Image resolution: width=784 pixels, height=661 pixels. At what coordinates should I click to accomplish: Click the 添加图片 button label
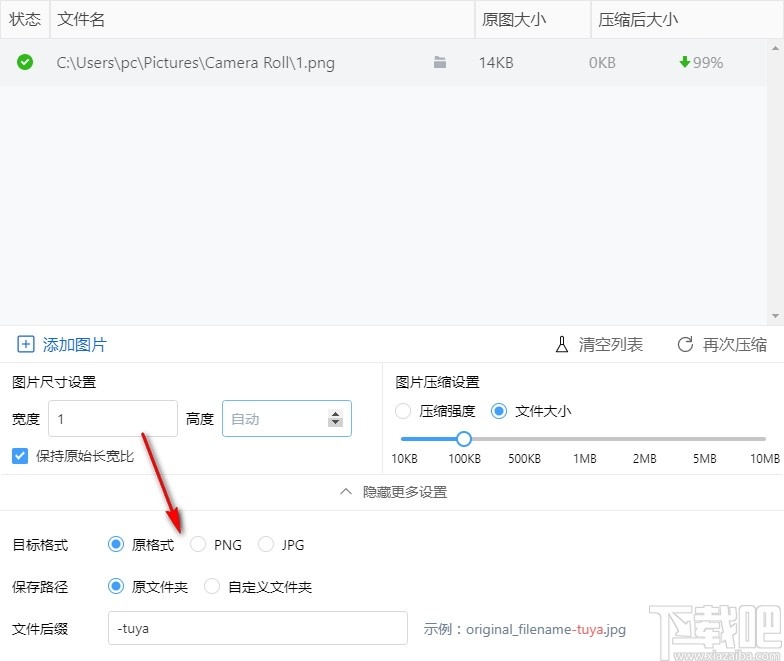point(74,344)
